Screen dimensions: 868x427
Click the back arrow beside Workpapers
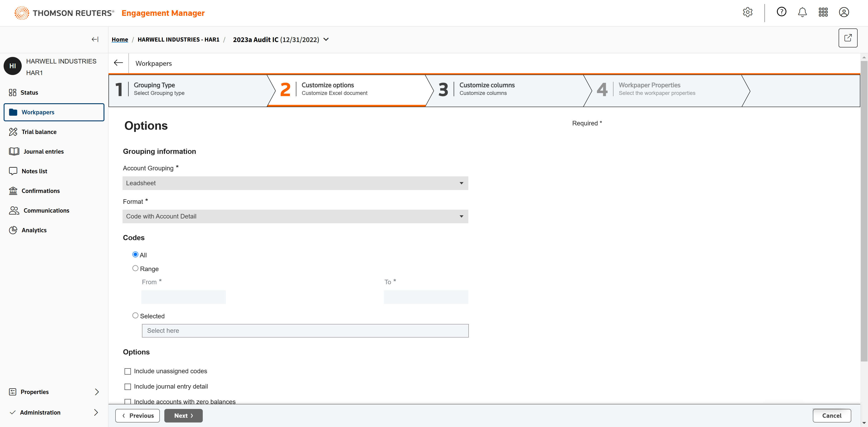(x=118, y=63)
